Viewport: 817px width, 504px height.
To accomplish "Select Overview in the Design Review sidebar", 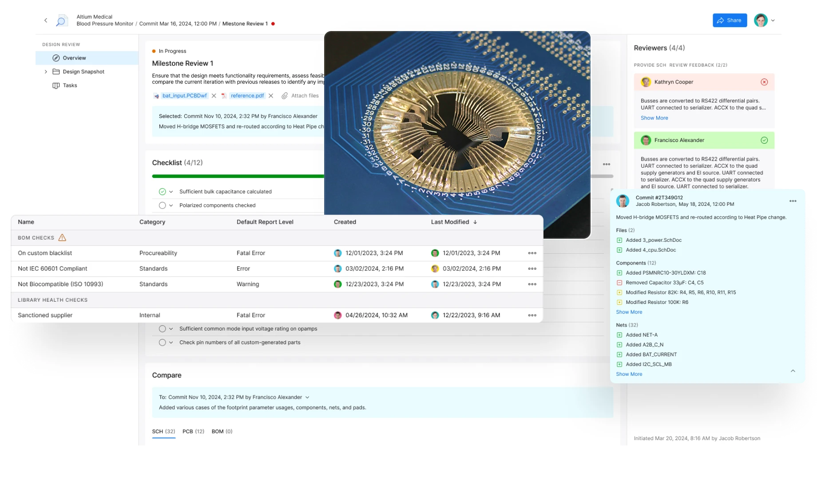I will pos(87,58).
